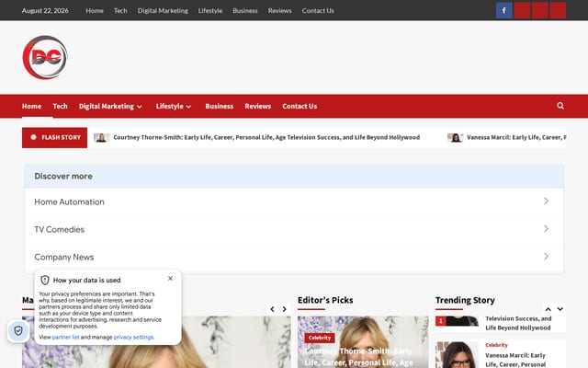This screenshot has height=368, width=588.
Task: Click the Discover more heading
Action: [63, 176]
